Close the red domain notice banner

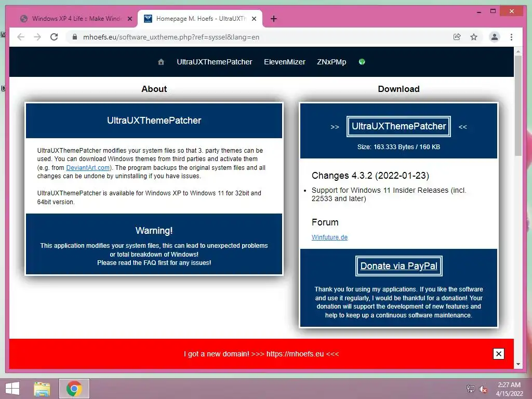coord(498,354)
